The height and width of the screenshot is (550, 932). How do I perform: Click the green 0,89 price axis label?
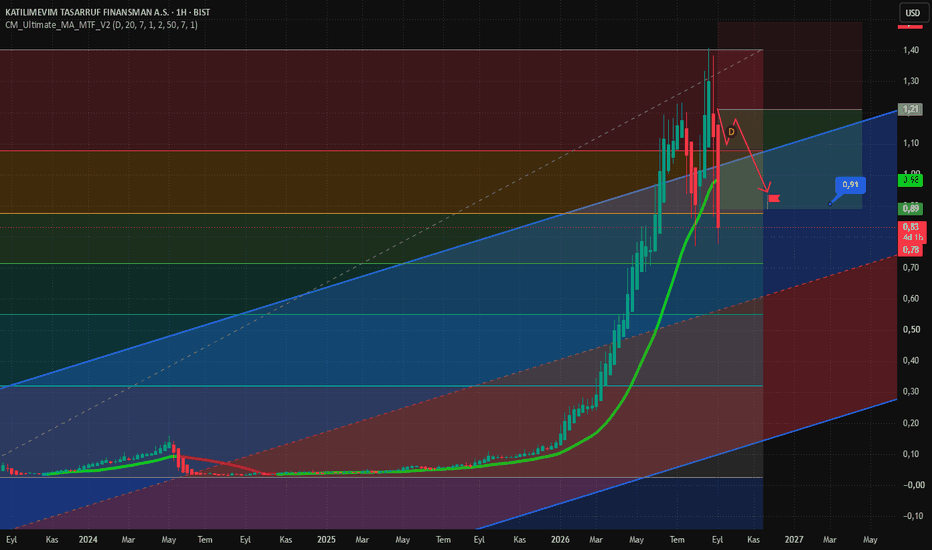pyautogui.click(x=911, y=209)
